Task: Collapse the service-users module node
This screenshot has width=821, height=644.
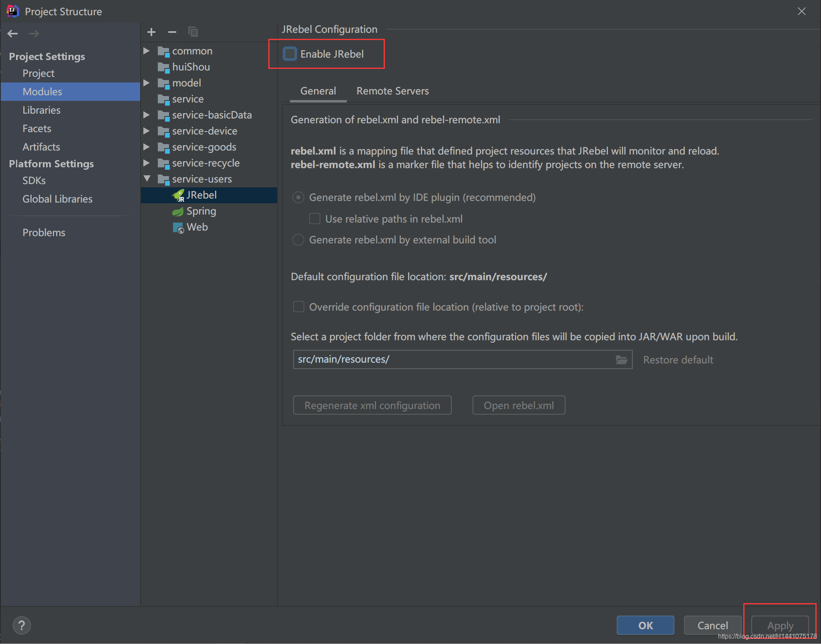Action: pos(147,179)
